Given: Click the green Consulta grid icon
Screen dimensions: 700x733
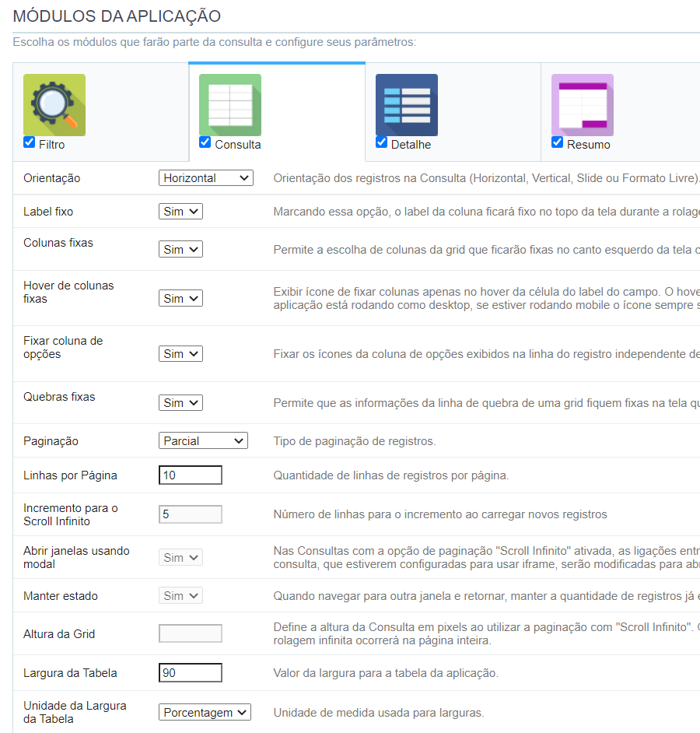Looking at the screenshot, I should 230,105.
